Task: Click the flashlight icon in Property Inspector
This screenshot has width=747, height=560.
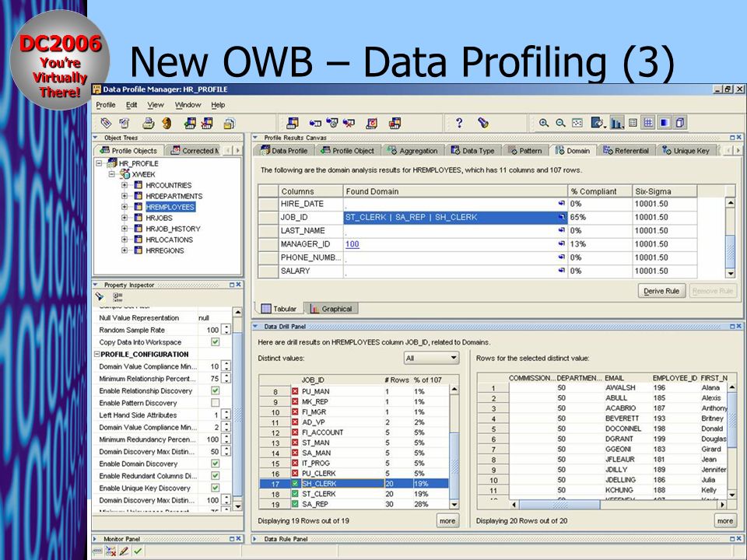Action: point(100,296)
